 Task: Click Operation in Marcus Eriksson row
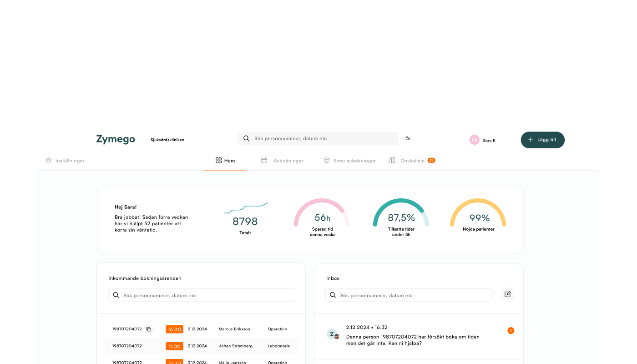tap(277, 329)
